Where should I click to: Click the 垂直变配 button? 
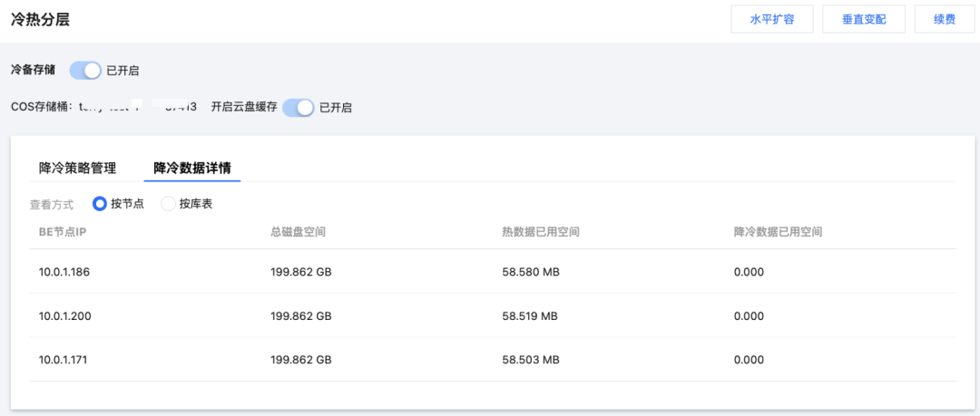[x=863, y=19]
